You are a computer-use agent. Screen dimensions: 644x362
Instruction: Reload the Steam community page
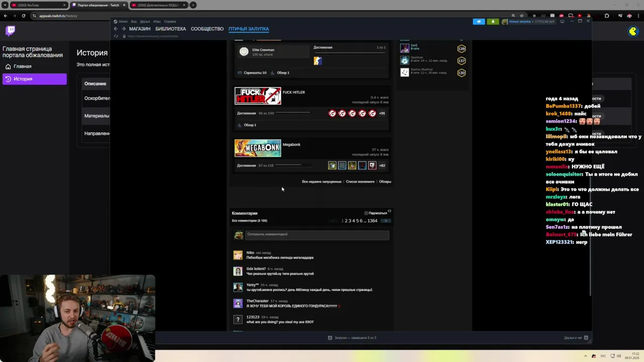click(116, 36)
